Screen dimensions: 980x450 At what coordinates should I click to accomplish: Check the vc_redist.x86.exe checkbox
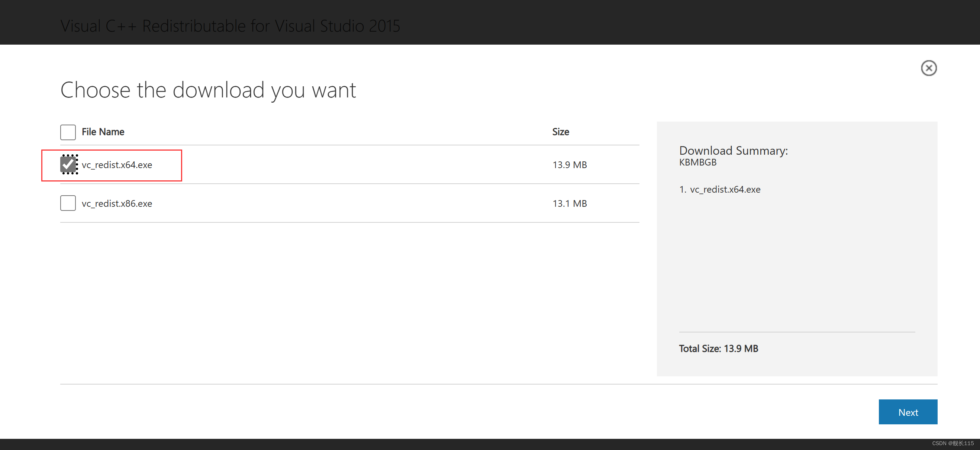pyautogui.click(x=68, y=203)
